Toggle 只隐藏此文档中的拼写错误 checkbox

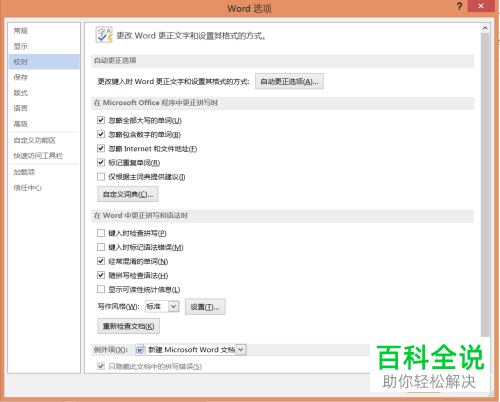point(101,366)
